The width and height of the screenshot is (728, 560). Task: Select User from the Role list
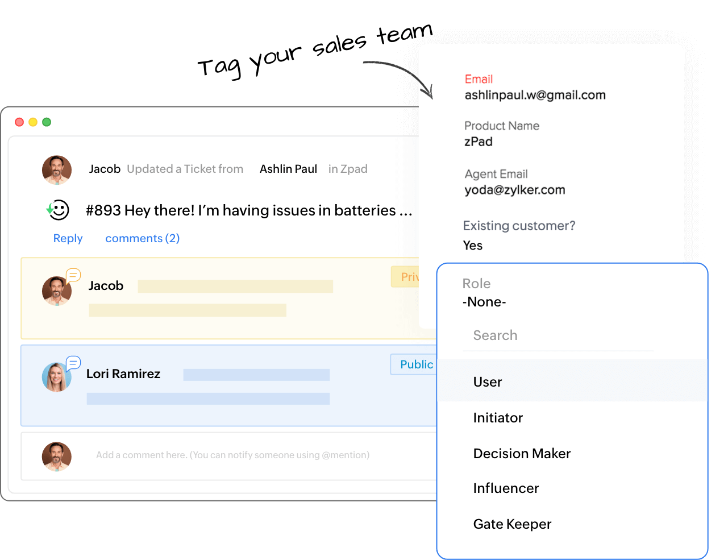pos(488,382)
